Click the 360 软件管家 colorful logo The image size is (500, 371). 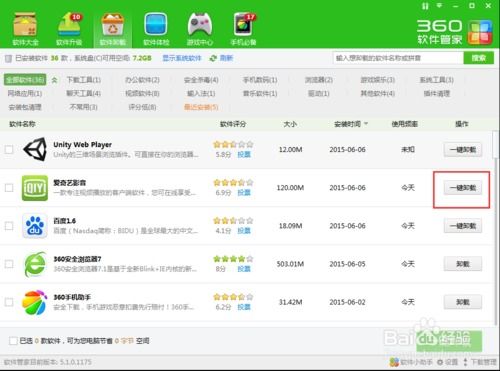pos(480,32)
